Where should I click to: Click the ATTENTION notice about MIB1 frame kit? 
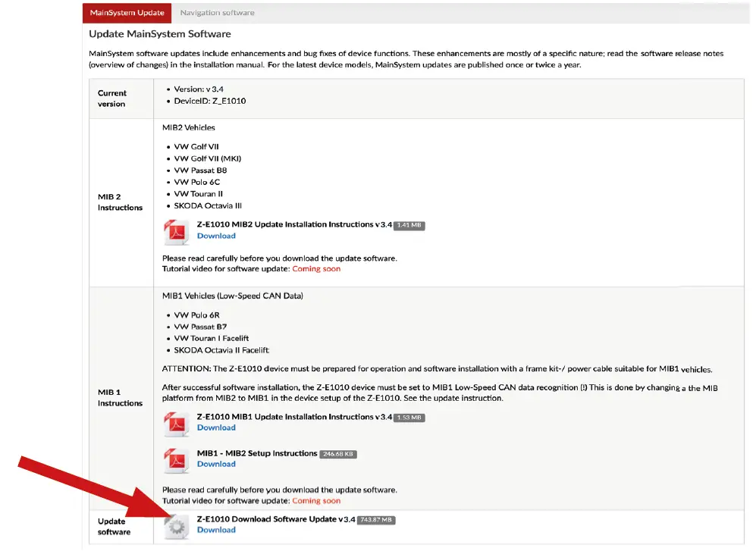(437, 369)
